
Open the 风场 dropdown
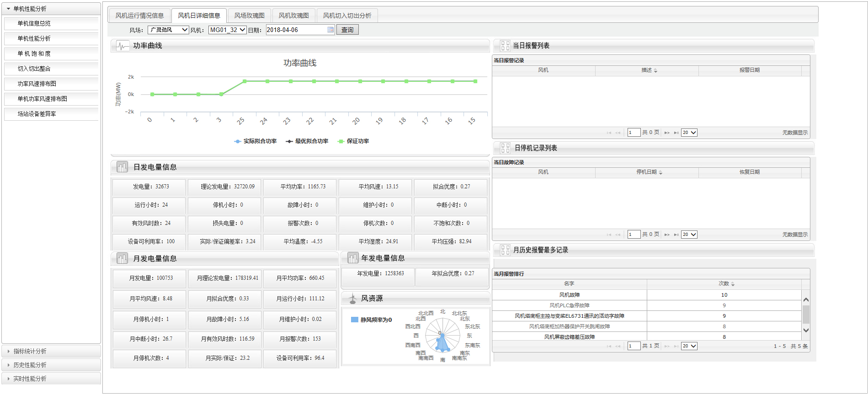click(x=168, y=30)
